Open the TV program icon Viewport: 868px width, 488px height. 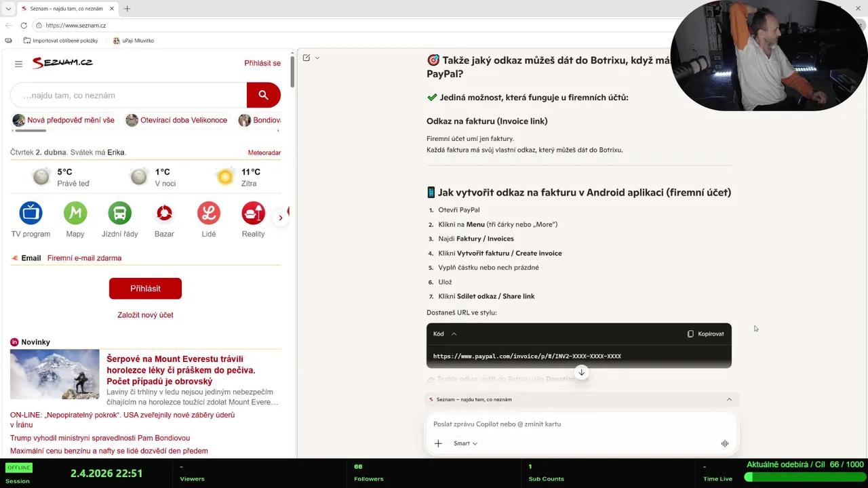pyautogui.click(x=31, y=213)
